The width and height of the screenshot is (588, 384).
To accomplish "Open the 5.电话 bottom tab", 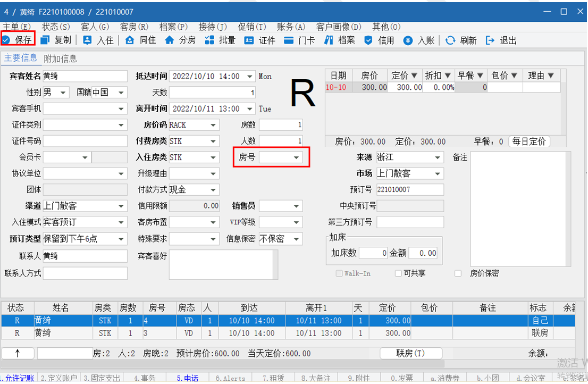I will click(188, 378).
